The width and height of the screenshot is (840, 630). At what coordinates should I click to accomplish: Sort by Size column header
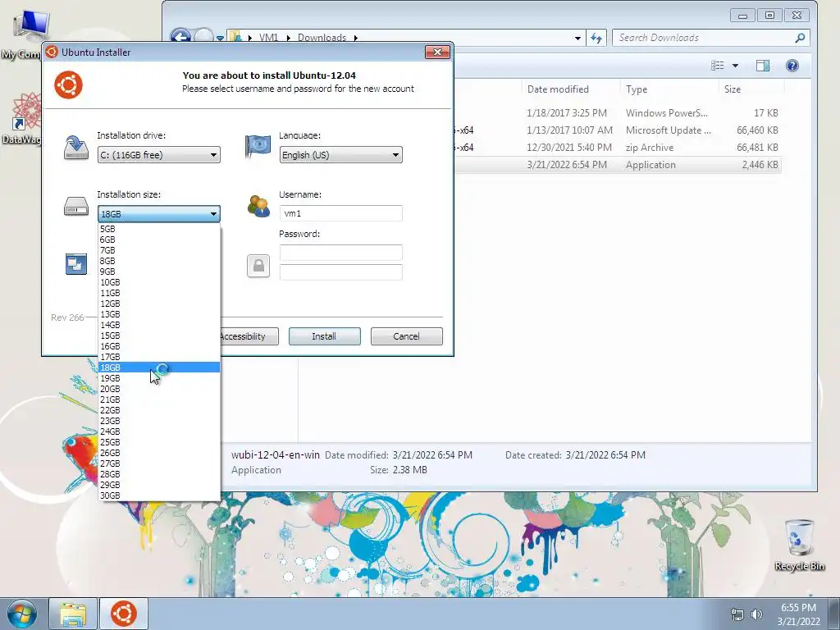click(751, 89)
